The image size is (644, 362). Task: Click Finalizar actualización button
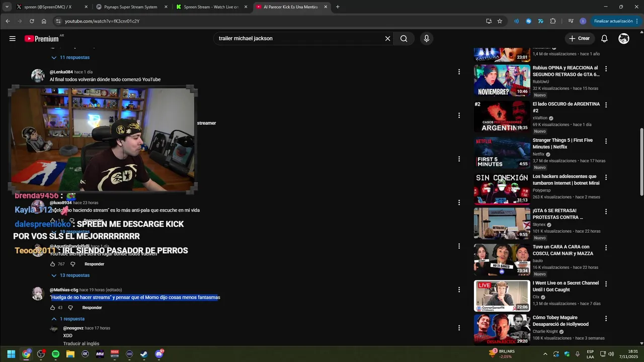click(x=616, y=21)
